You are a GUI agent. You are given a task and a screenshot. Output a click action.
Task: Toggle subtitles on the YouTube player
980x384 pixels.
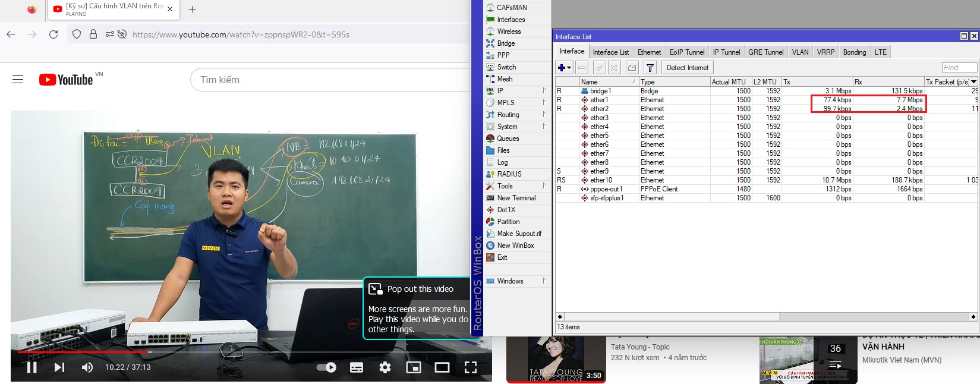click(x=357, y=367)
